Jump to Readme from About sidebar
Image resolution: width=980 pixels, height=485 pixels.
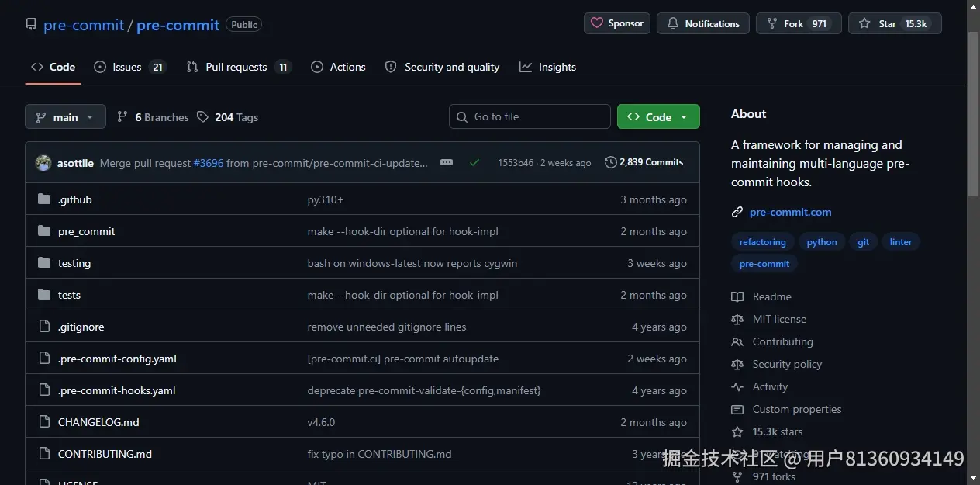(761, 296)
